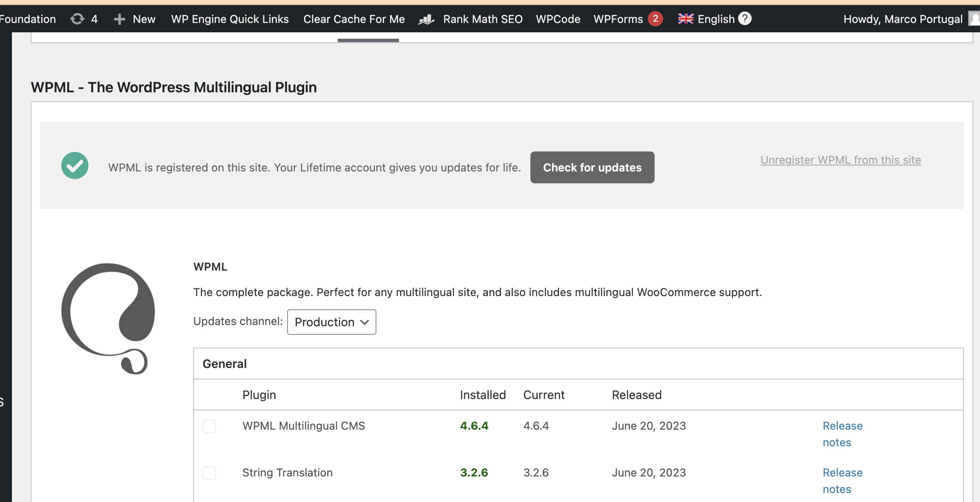The width and height of the screenshot is (980, 502).
Task: Click current version 3.2.6 in Current column
Action: tap(536, 473)
